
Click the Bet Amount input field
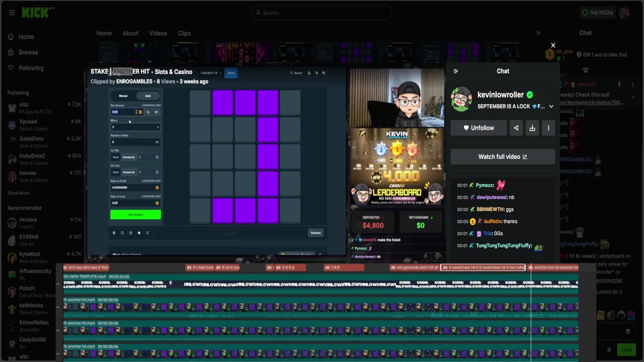click(x=123, y=112)
